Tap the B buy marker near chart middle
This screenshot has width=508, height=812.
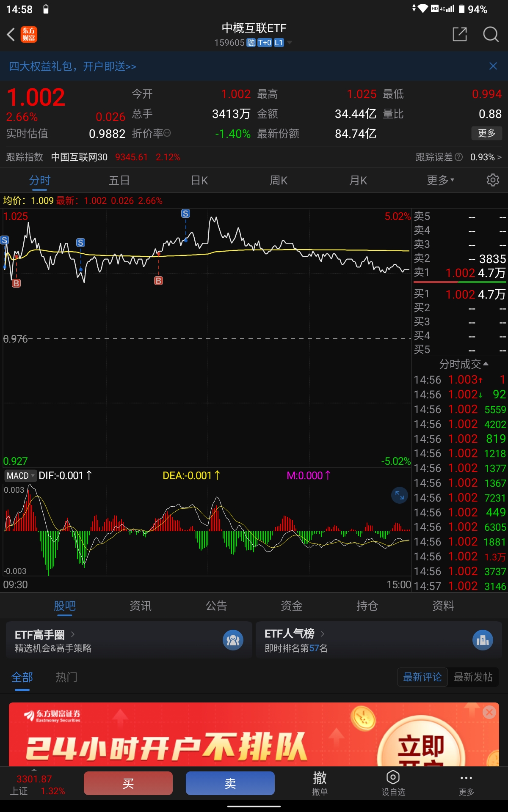[158, 280]
